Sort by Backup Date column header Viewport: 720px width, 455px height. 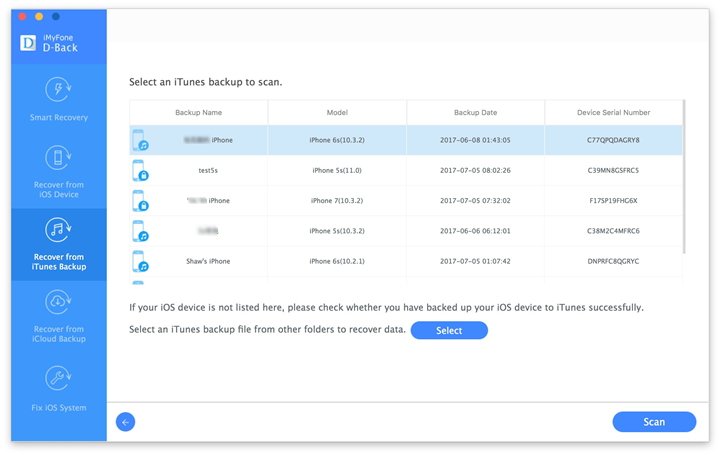click(475, 112)
